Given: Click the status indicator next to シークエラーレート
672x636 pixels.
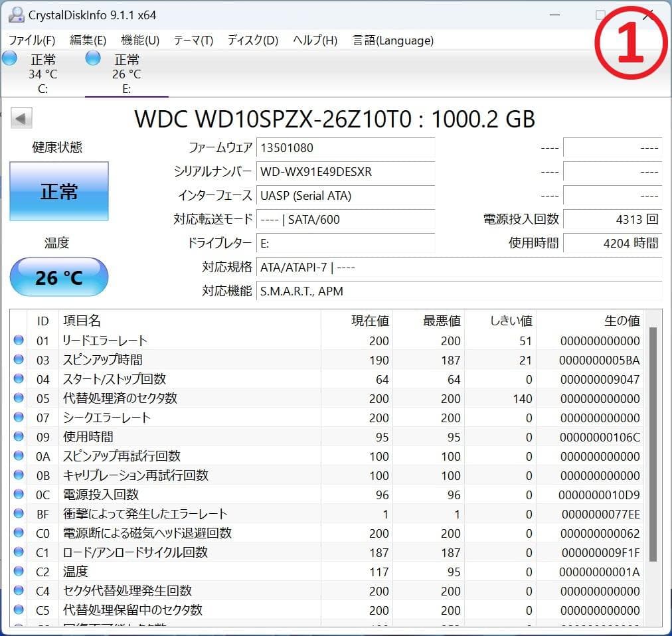Looking at the screenshot, I should [x=19, y=418].
